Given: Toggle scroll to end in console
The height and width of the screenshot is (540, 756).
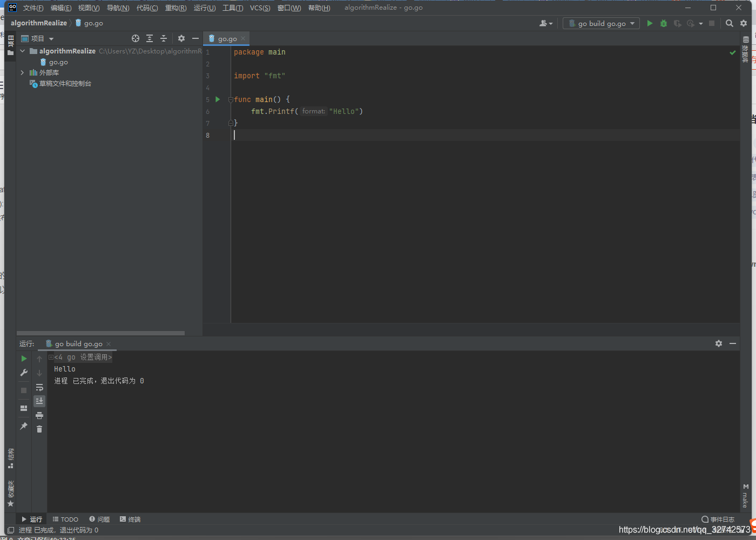Looking at the screenshot, I should 39,401.
